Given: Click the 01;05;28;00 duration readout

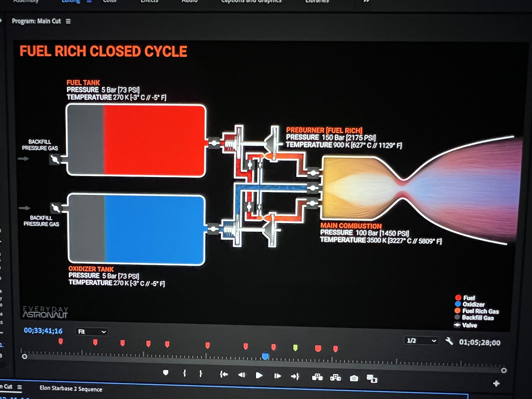Looking at the screenshot, I should click(480, 343).
